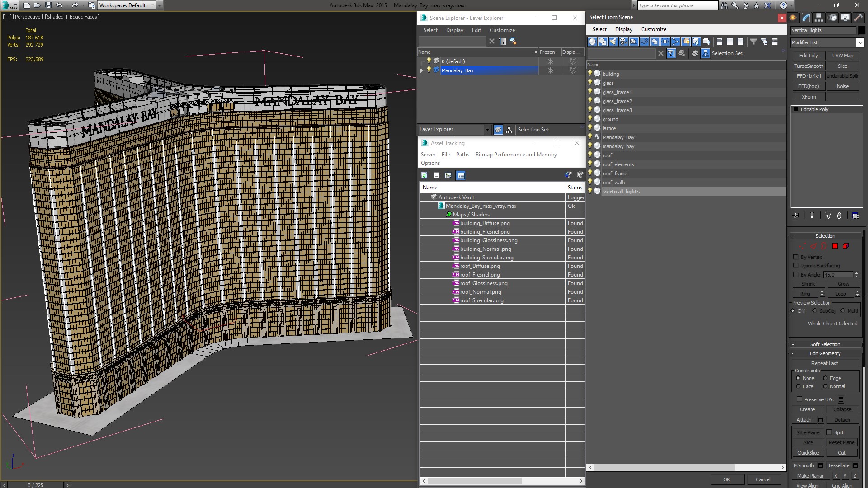Click Make Unique icon below modifier stack
The image size is (868, 488).
coord(828,216)
